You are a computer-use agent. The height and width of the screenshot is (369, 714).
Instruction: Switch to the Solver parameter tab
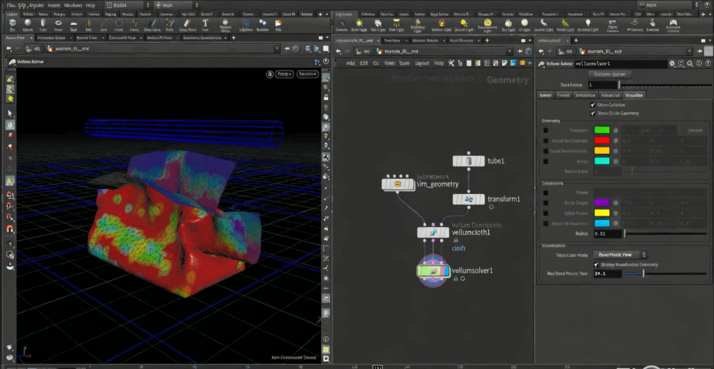click(x=546, y=95)
